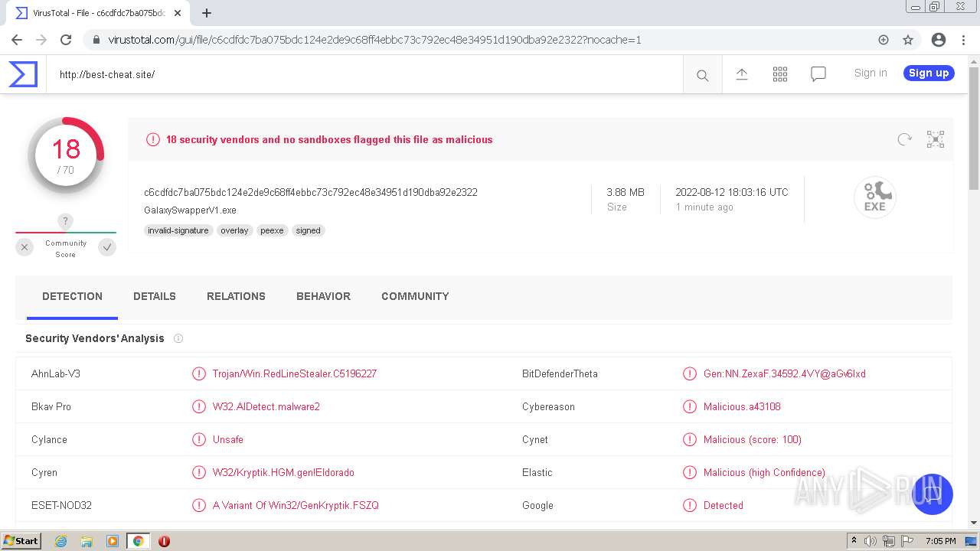The height and width of the screenshot is (551, 980).
Task: Click the upload file icon
Action: (x=741, y=74)
